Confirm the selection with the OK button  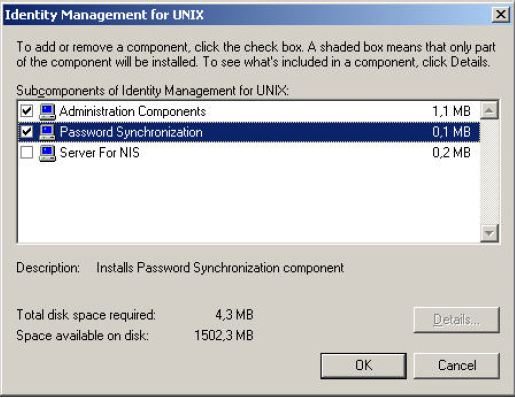click(x=363, y=366)
